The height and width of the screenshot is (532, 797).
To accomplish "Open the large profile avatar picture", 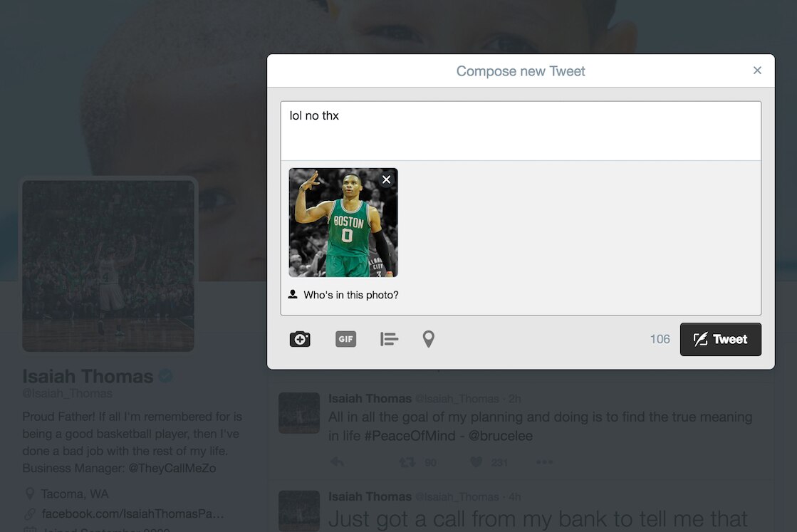I will [x=108, y=266].
